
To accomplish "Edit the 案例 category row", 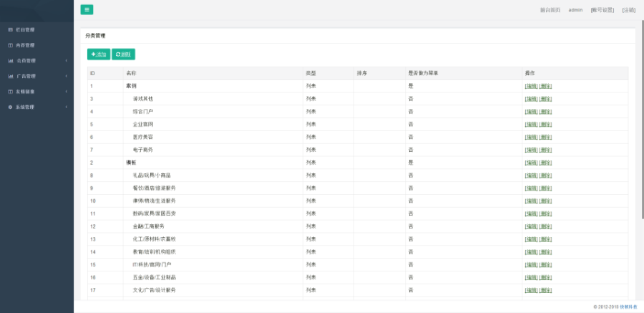I will (x=531, y=86).
